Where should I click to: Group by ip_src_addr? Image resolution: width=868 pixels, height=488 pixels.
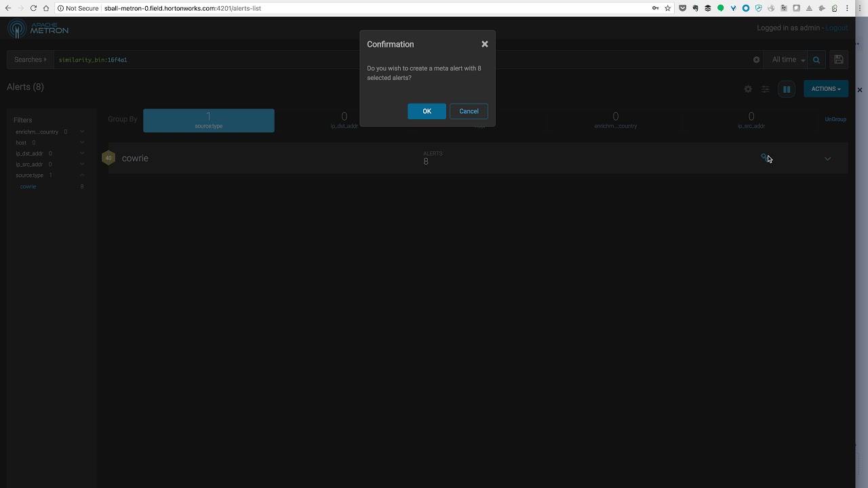pos(751,120)
